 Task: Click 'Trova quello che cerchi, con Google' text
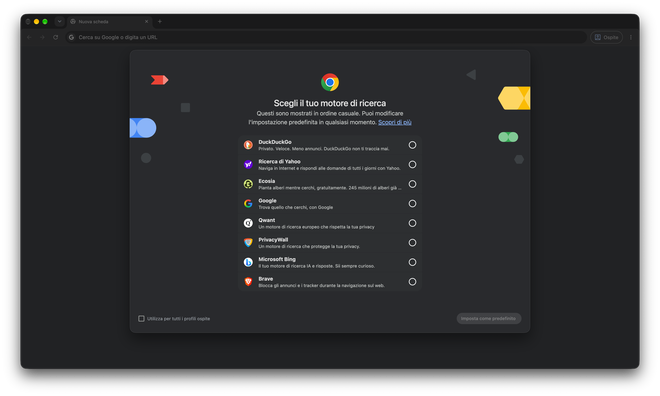[x=295, y=207]
